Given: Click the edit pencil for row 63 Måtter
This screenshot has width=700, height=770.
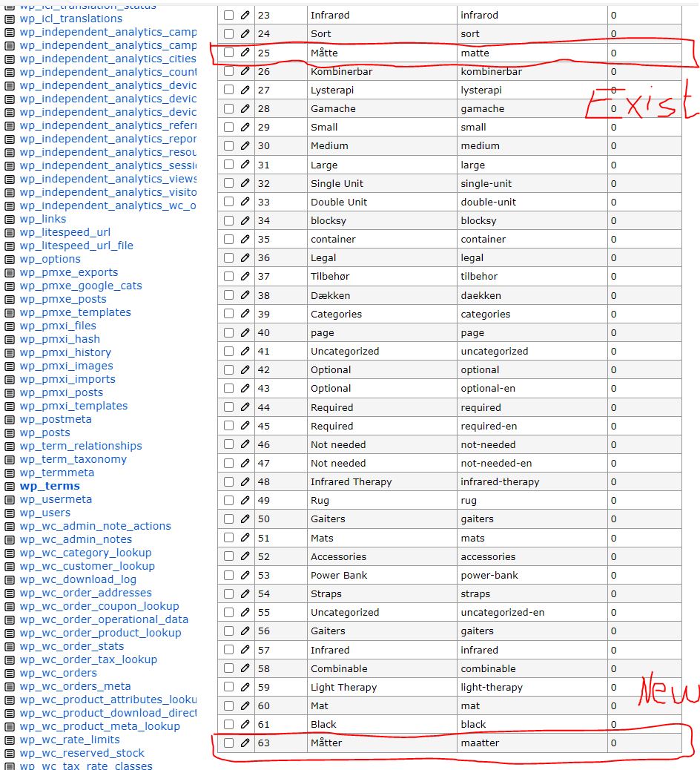Looking at the screenshot, I should pyautogui.click(x=245, y=743).
